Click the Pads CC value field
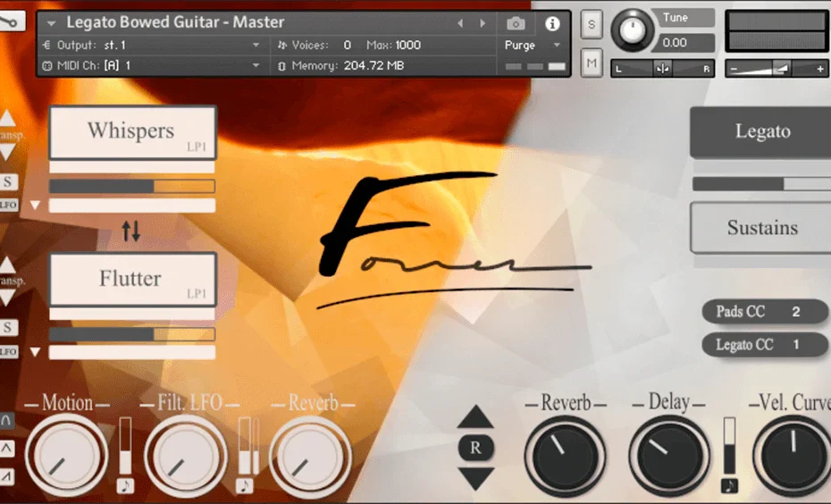831x504 pixels. pyautogui.click(x=794, y=312)
